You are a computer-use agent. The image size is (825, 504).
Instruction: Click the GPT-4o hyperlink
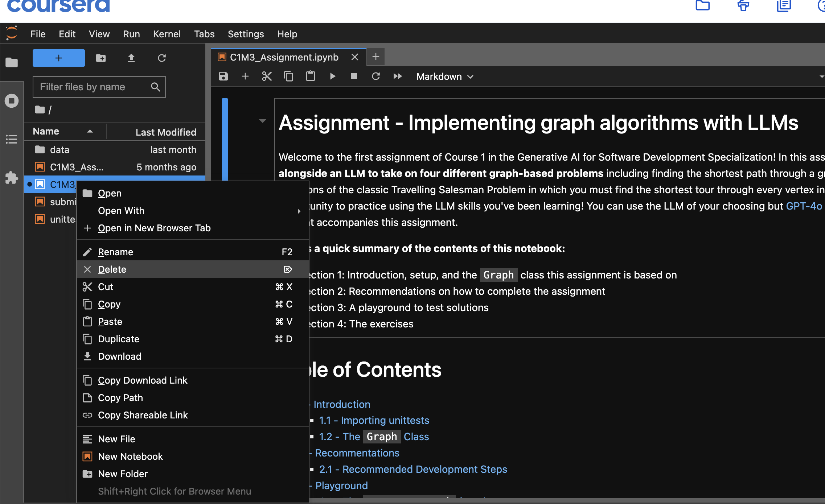804,206
